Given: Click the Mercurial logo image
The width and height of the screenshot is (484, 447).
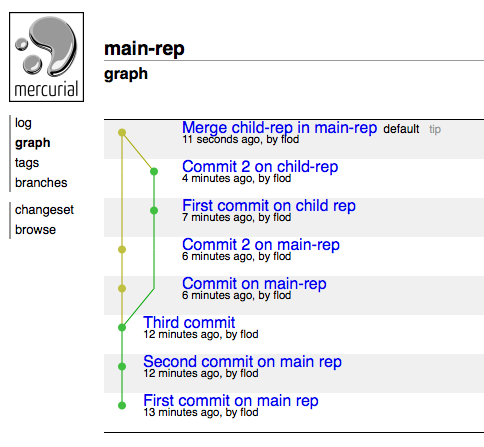Looking at the screenshot, I should tap(46, 57).
